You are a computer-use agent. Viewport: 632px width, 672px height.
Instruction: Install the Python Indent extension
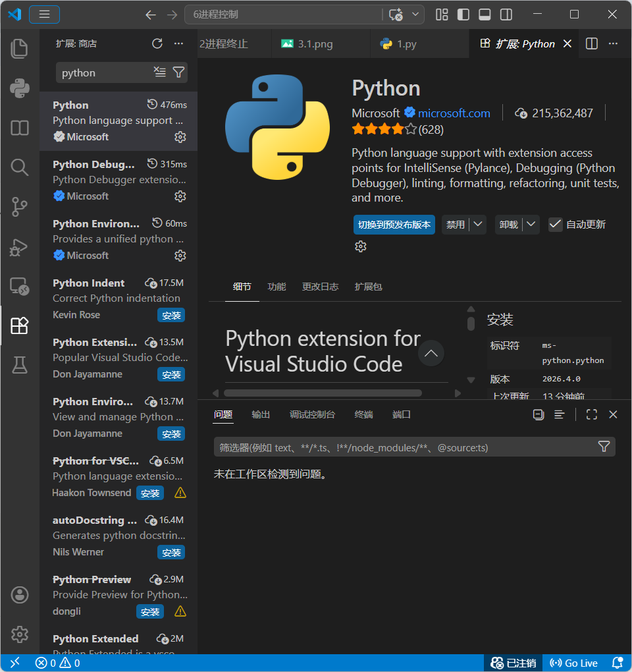click(x=171, y=316)
